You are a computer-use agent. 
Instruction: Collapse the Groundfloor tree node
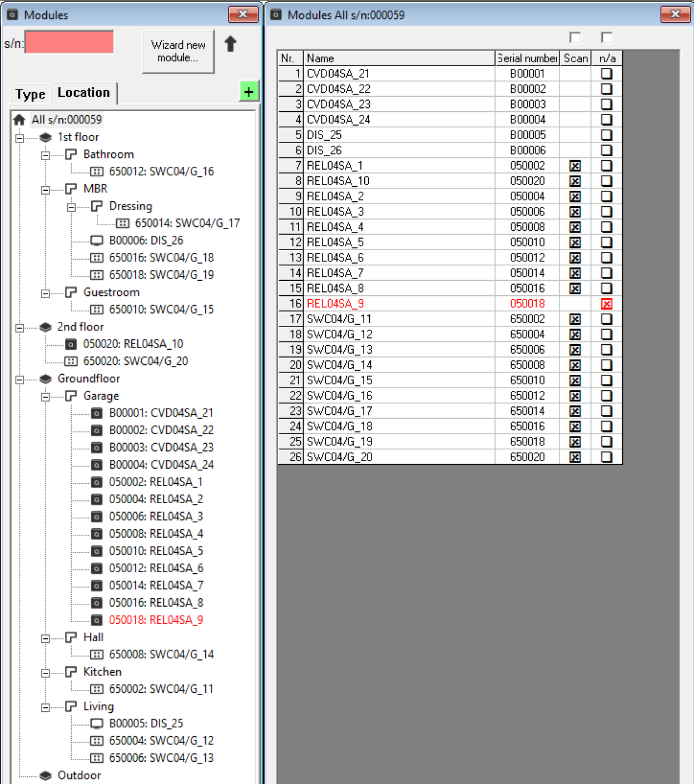point(20,379)
